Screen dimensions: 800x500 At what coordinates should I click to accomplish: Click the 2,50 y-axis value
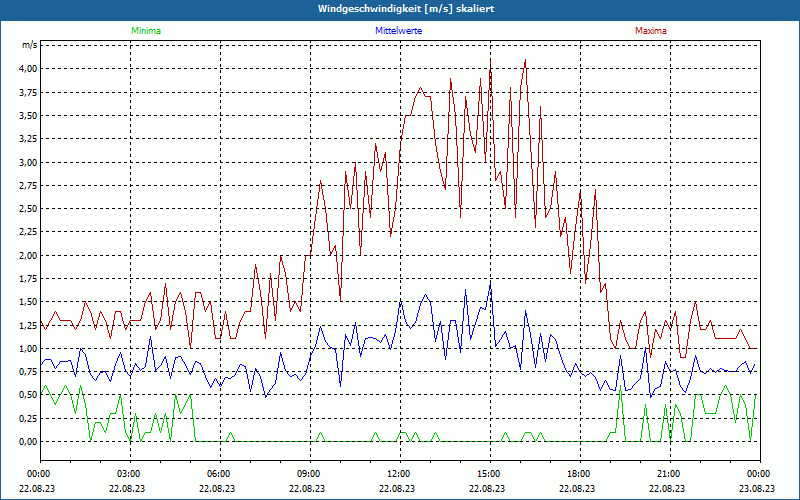point(29,209)
